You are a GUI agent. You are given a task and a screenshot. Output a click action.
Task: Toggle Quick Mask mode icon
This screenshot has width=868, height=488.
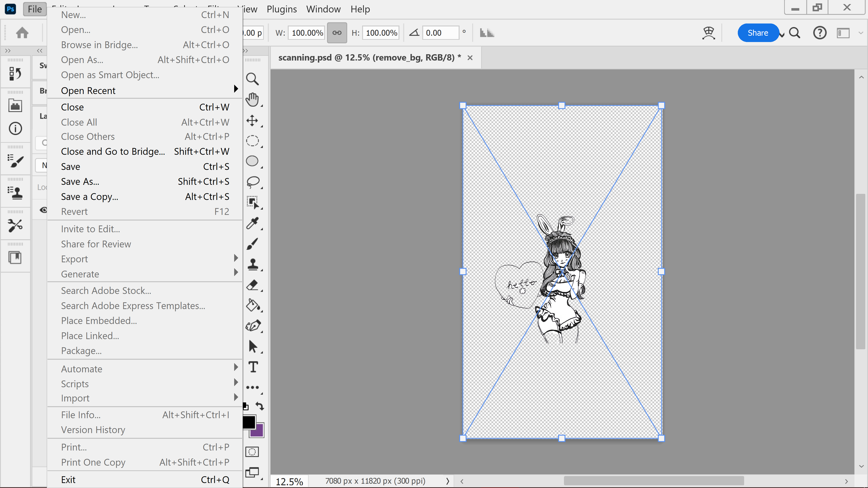click(252, 452)
